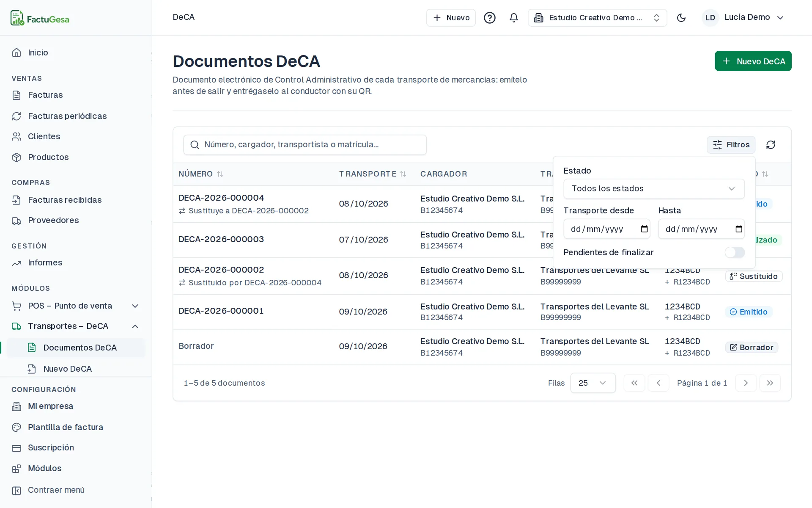812x508 pixels.
Task: Click the LD user avatar
Action: click(x=710, y=18)
